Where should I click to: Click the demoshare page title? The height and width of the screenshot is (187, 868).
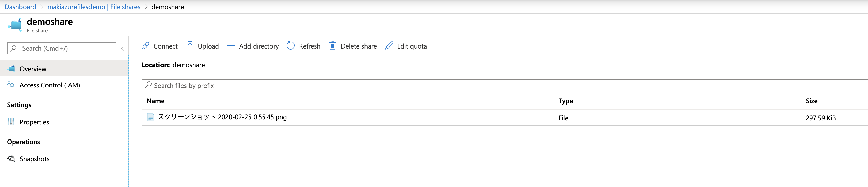[50, 21]
